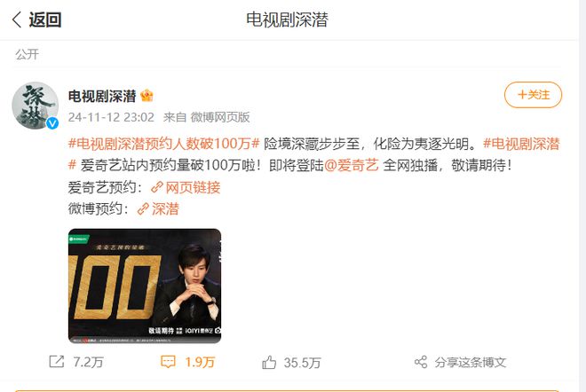This screenshot has height=392, width=586.
Task: Click the share icon for 分享这条博文
Action: pyautogui.click(x=421, y=362)
